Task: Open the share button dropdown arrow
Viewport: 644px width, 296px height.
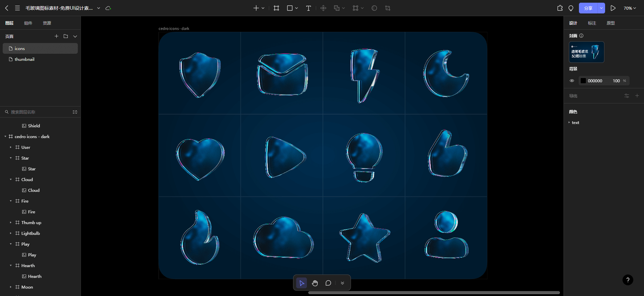Action: coord(602,8)
